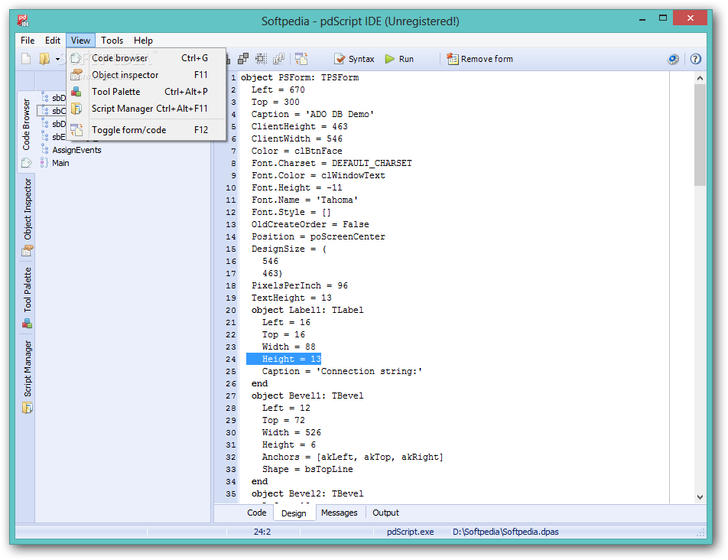Viewport: 728px width, 560px height.
Task: Click the Code Browser tag icon in sidebar
Action: [27, 163]
